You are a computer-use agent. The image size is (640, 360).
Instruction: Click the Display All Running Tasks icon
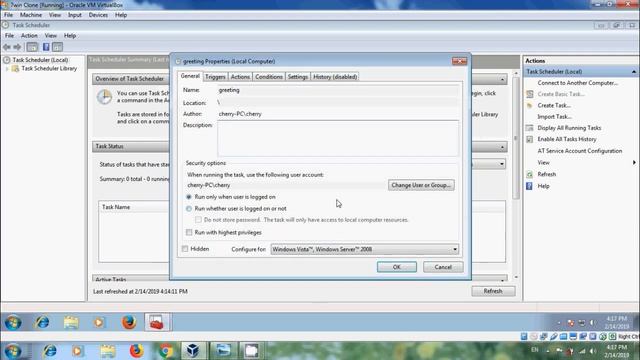tap(530, 128)
